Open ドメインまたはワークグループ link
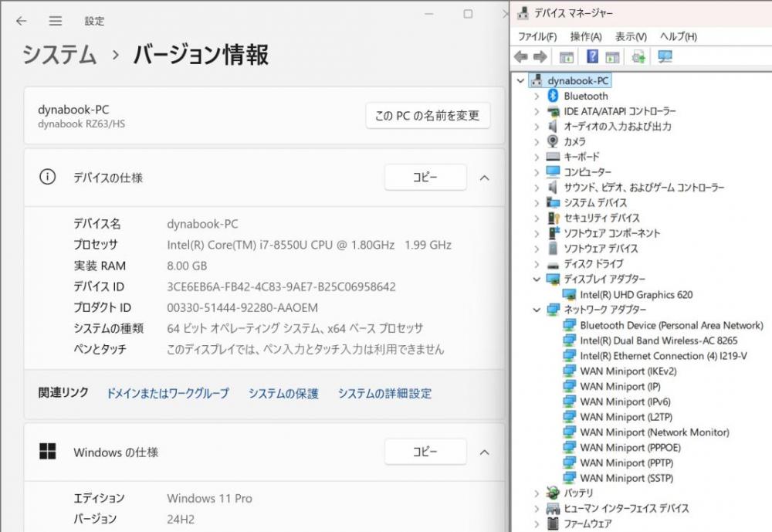Viewport: 772px width, 532px height. click(x=168, y=393)
